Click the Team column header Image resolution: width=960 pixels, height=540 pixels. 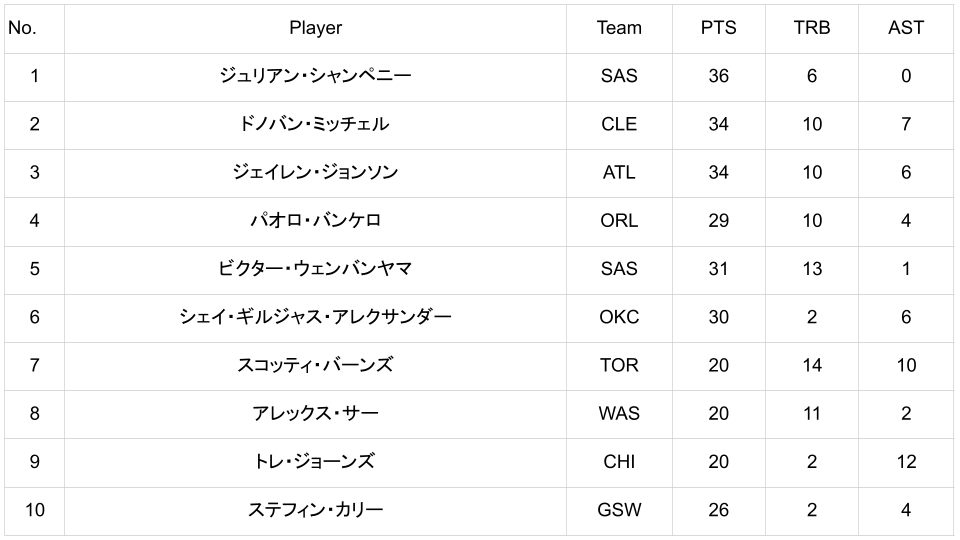[619, 28]
